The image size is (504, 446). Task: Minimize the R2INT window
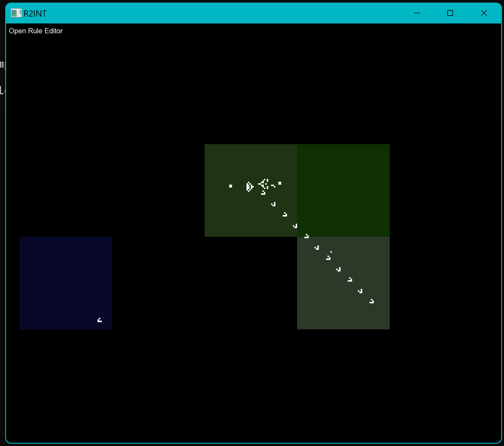coord(417,13)
